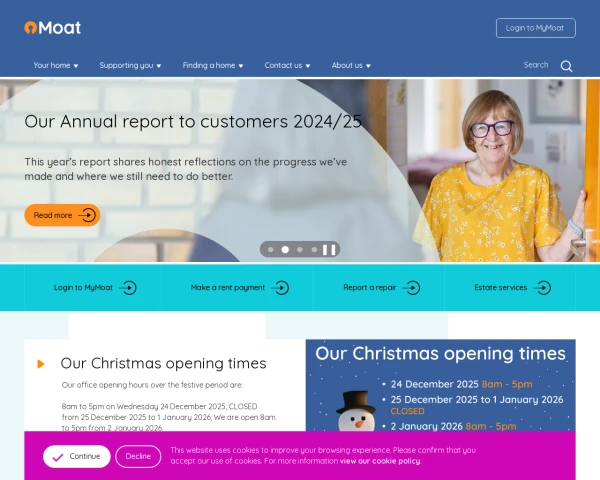600x480 pixels.
Task: Click arrow icon in Read more button
Action: (87, 215)
